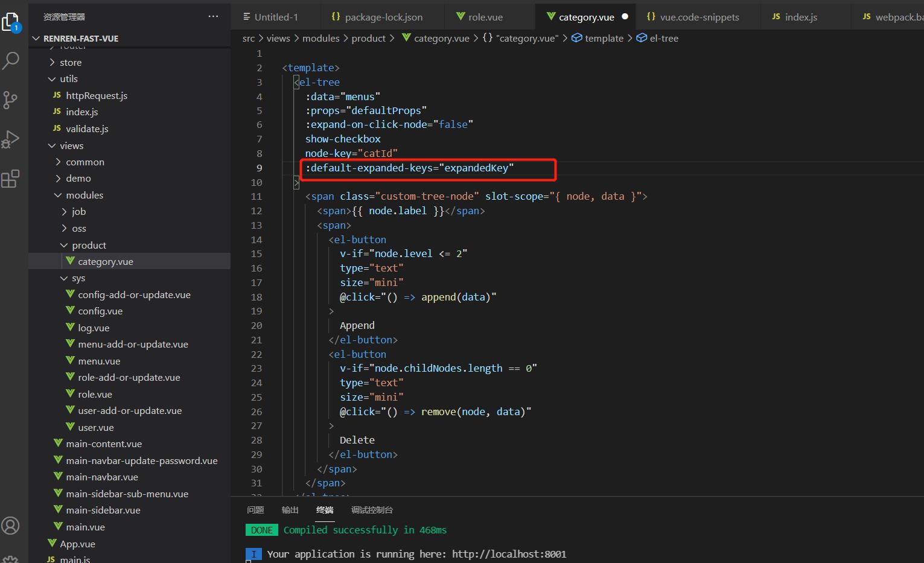Open the Explorer view in activity bar
Image resolution: width=924 pixels, height=563 pixels.
[x=11, y=22]
